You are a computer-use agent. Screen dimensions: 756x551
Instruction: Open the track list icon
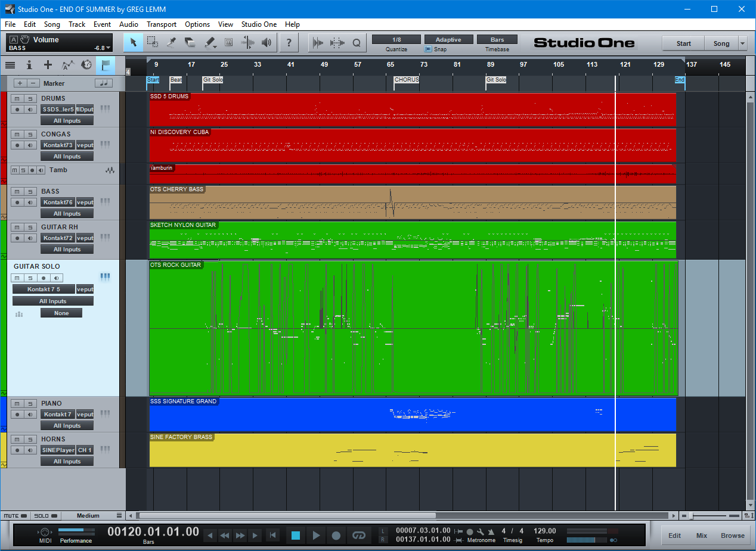10,65
